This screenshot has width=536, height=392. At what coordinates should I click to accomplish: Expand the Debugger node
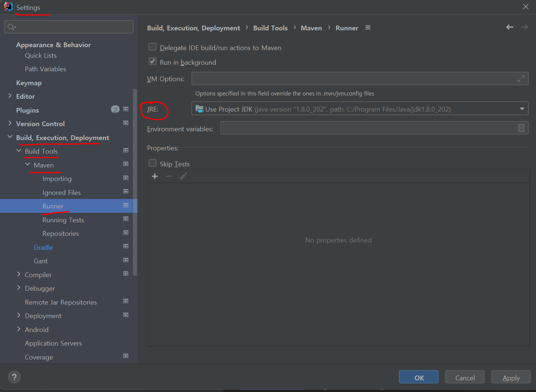coord(19,288)
